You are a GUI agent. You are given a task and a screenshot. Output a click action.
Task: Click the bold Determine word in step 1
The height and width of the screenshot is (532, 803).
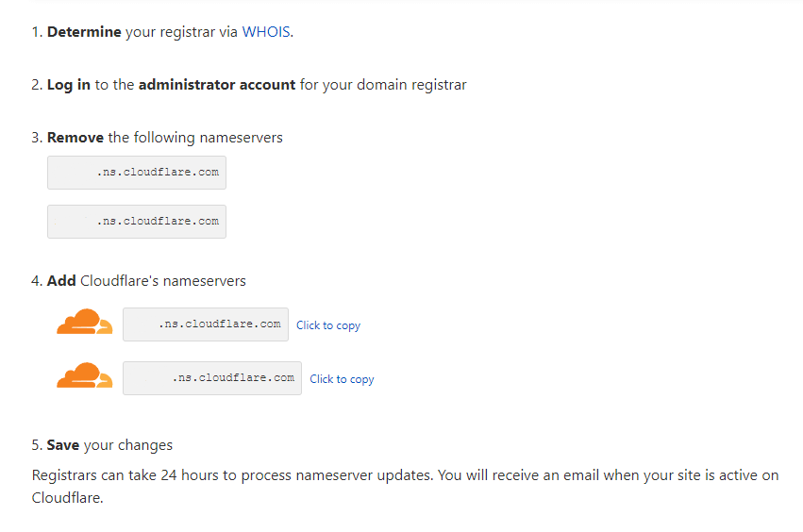(84, 32)
